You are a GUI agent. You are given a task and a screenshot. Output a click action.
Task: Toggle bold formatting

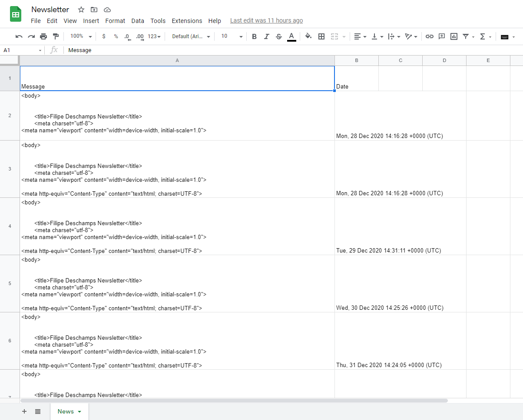[254, 36]
